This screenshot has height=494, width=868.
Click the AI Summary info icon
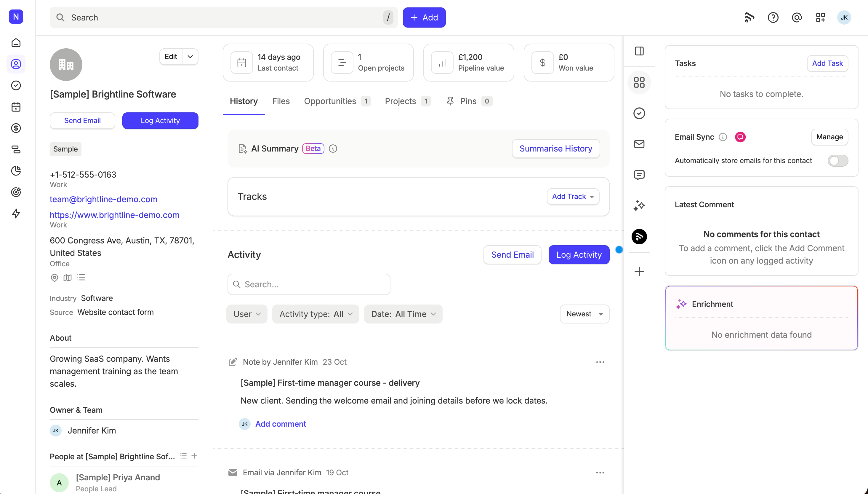(333, 149)
